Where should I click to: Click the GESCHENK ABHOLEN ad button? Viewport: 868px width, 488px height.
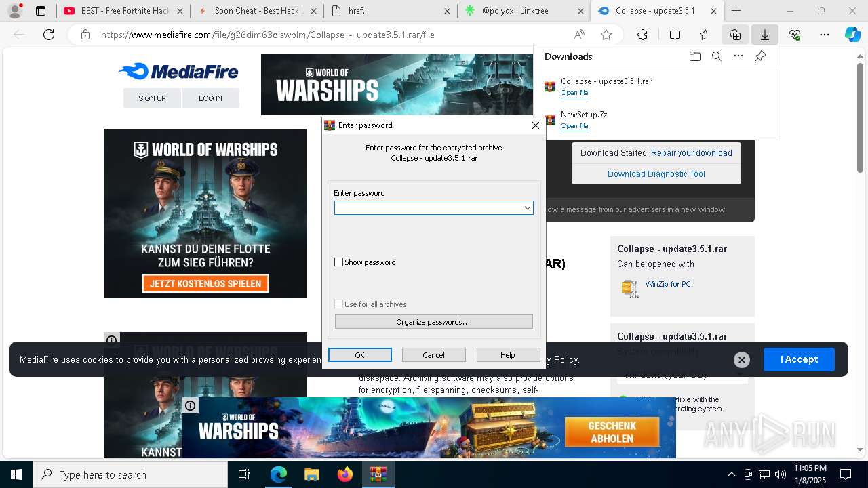pyautogui.click(x=612, y=432)
